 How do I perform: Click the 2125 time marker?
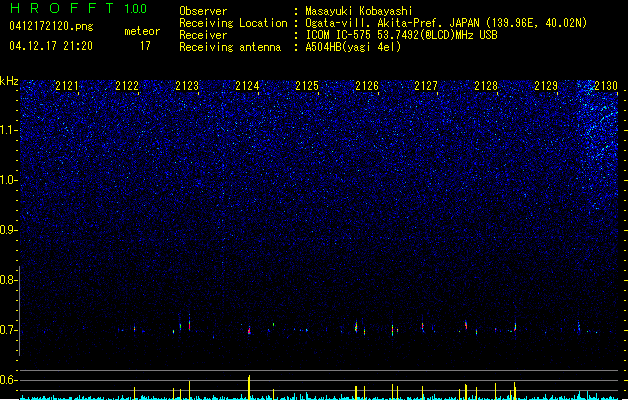(307, 85)
